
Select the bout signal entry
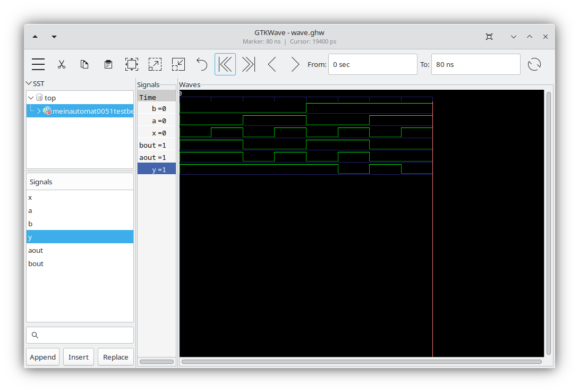pyautogui.click(x=36, y=263)
